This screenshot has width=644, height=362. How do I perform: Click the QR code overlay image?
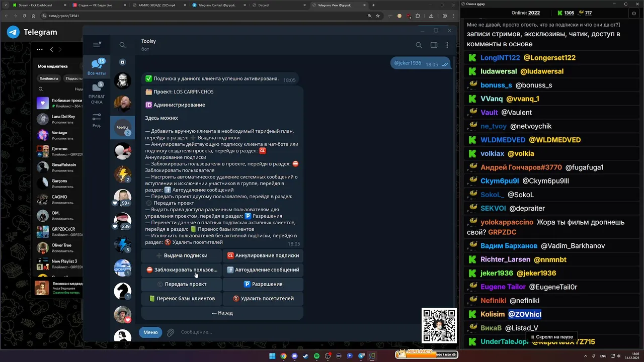(x=439, y=325)
